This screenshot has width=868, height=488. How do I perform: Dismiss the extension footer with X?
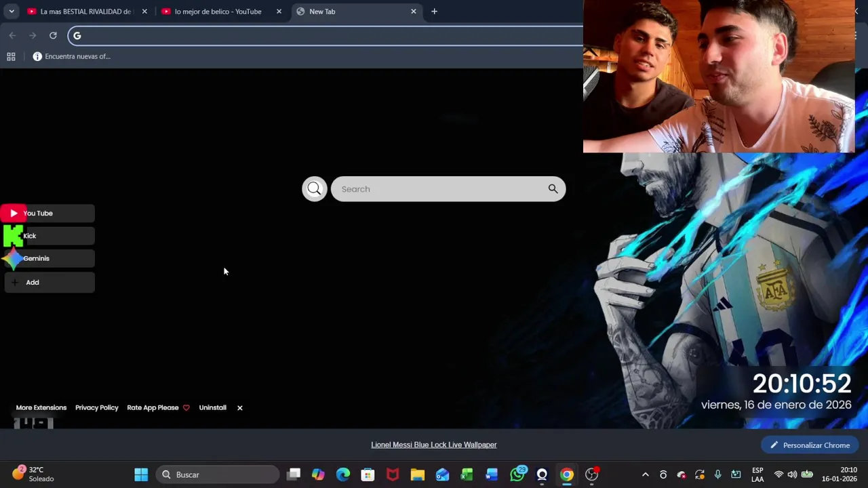(239, 407)
